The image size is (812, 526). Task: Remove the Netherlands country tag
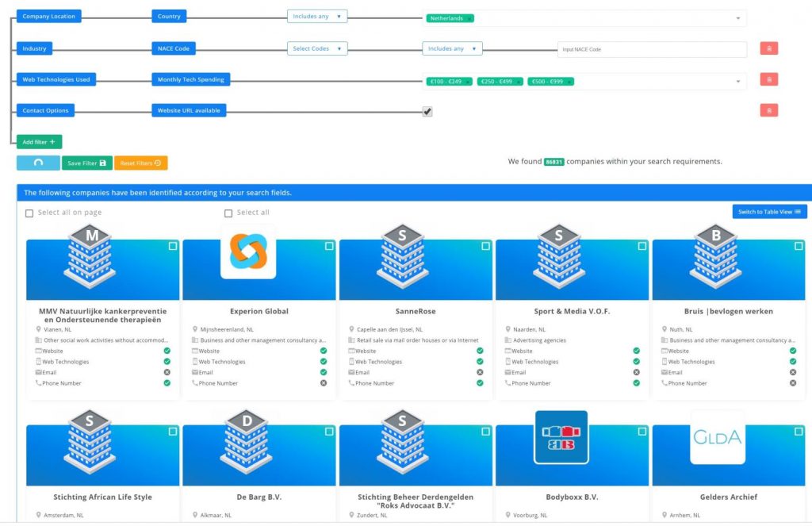469,18
